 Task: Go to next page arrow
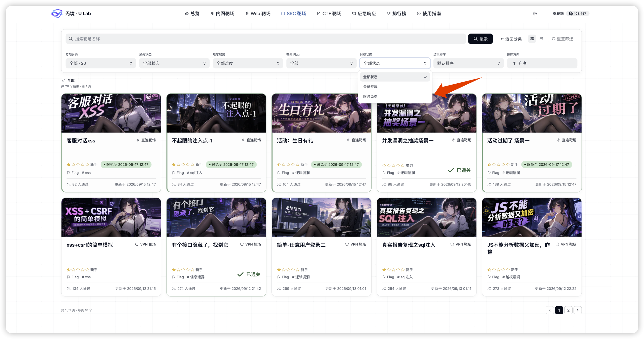point(578,310)
